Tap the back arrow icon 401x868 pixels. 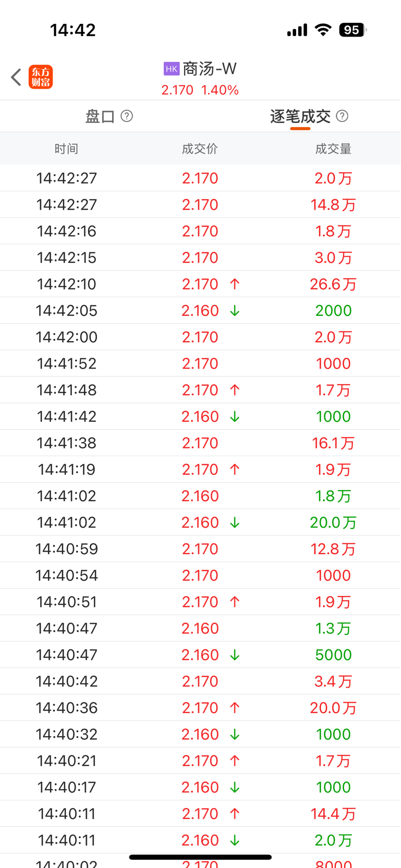16,77
